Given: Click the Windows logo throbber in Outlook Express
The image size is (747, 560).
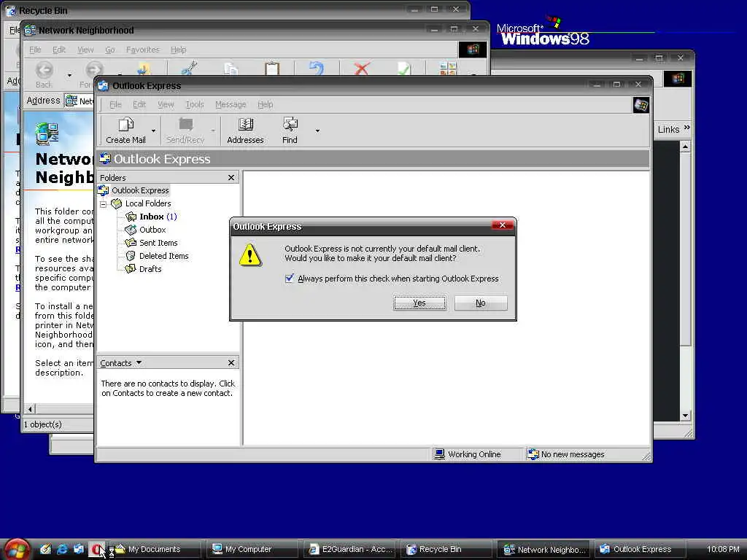Looking at the screenshot, I should (x=640, y=105).
